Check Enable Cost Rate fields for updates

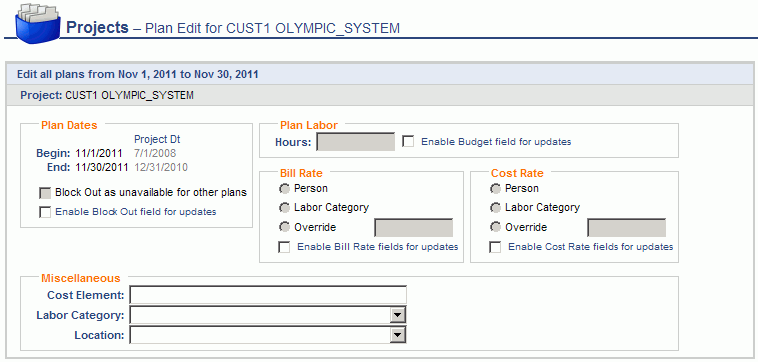495,247
